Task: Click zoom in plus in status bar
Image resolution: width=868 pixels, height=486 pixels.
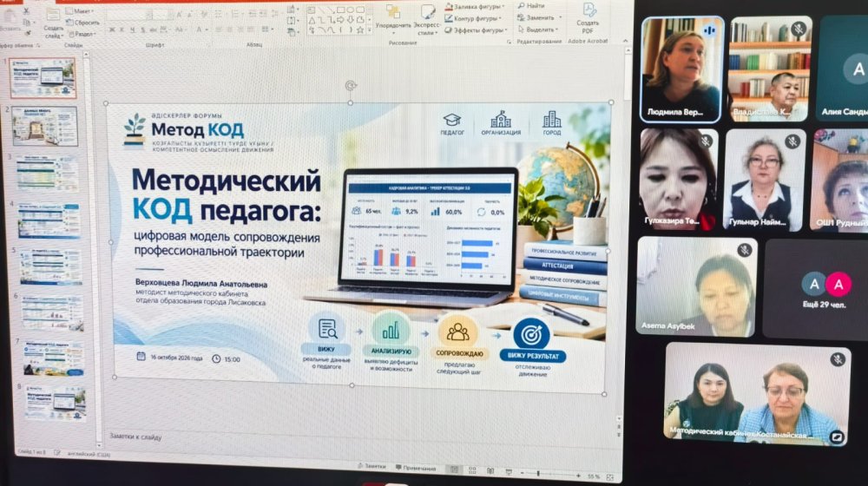Action: (x=578, y=476)
